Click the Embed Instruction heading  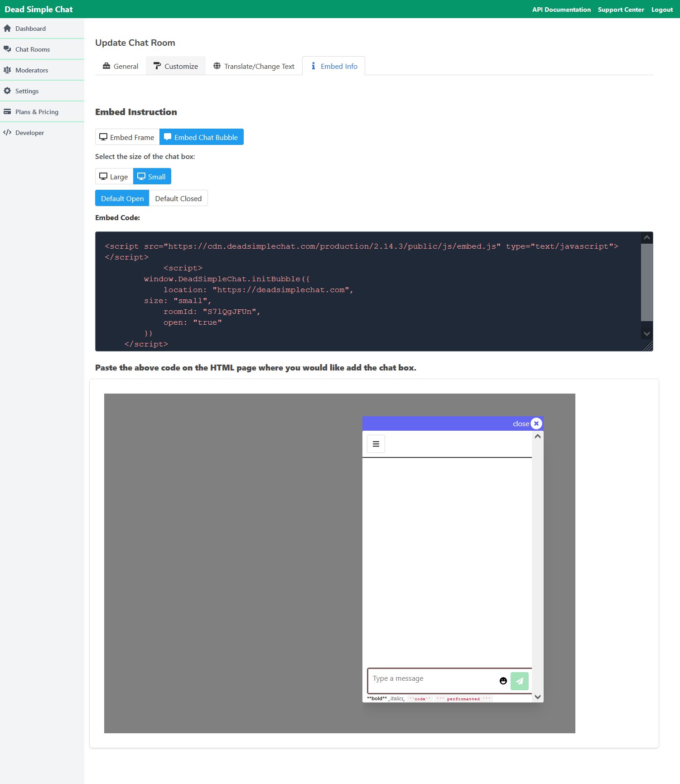click(136, 112)
